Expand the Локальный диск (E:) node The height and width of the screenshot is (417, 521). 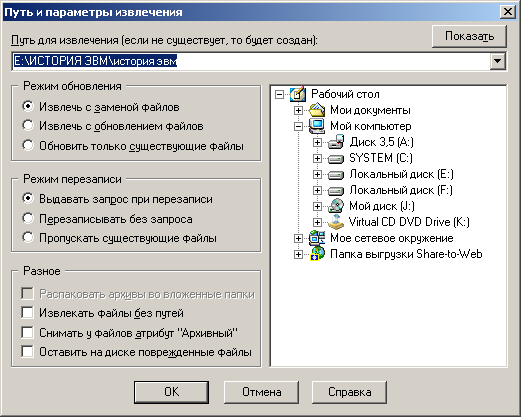(317, 175)
